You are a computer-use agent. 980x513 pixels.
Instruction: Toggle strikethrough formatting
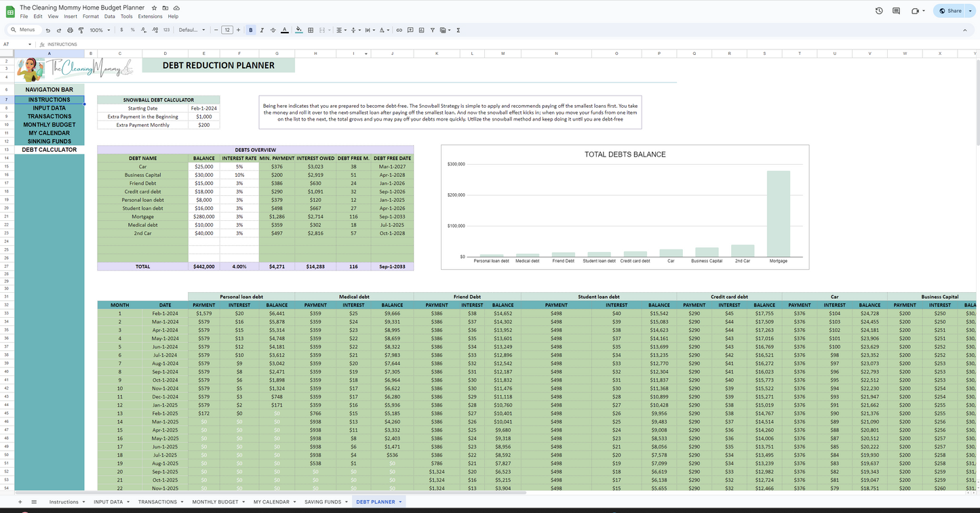(x=273, y=30)
